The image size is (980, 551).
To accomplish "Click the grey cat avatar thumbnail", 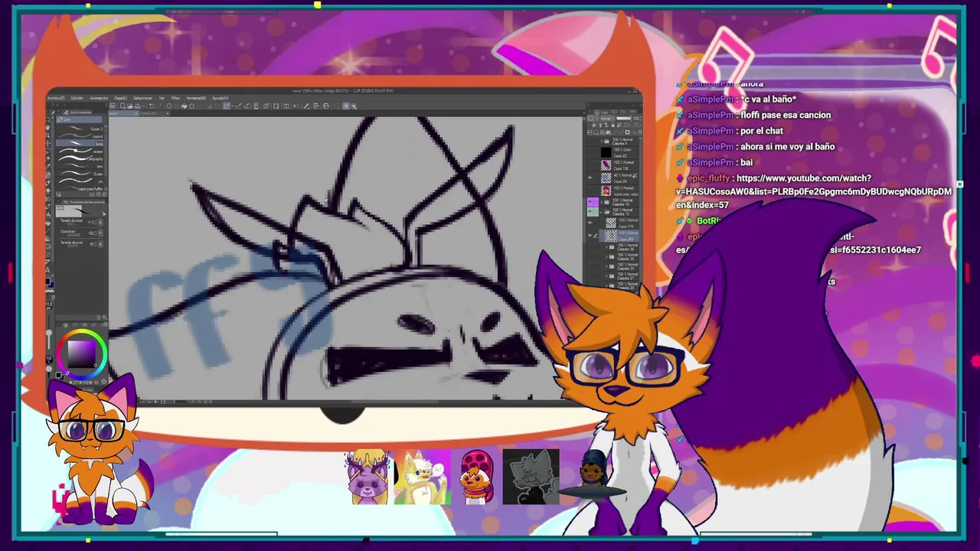I will click(x=531, y=478).
